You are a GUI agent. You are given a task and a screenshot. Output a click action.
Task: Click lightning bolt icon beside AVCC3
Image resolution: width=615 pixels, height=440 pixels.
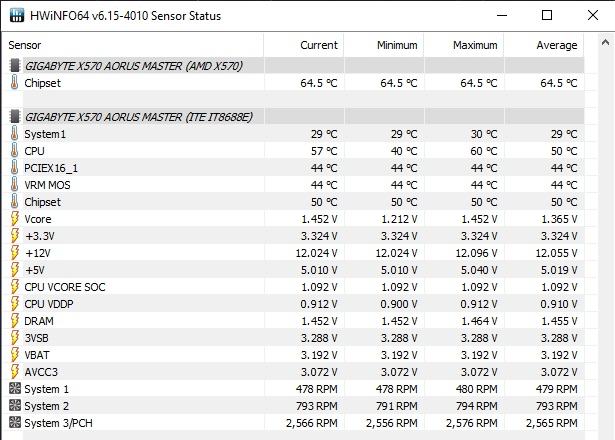(x=15, y=372)
